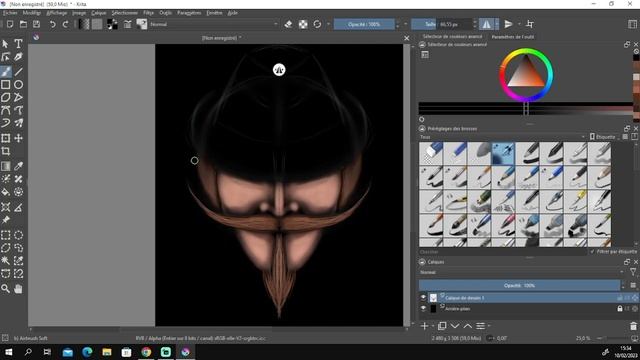Select the Color Sampler eyedropper tool
640x360 pixels.
pos(18,166)
